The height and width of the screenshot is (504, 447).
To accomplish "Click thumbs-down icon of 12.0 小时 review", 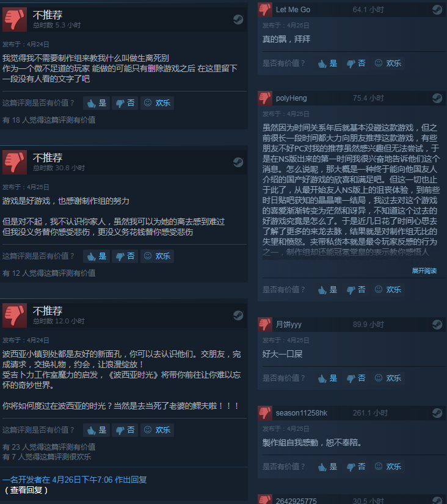I will click(15, 315).
